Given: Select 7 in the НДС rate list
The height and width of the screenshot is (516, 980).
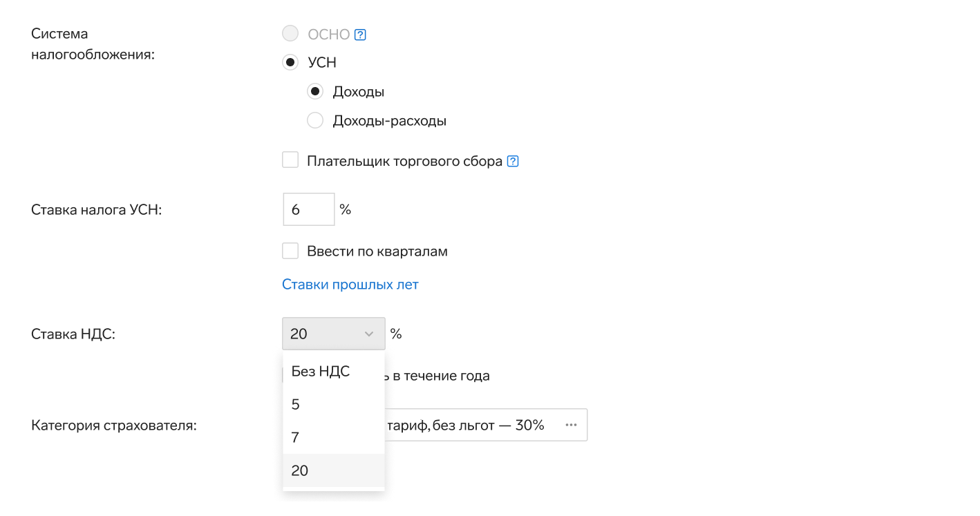Looking at the screenshot, I should [334, 438].
